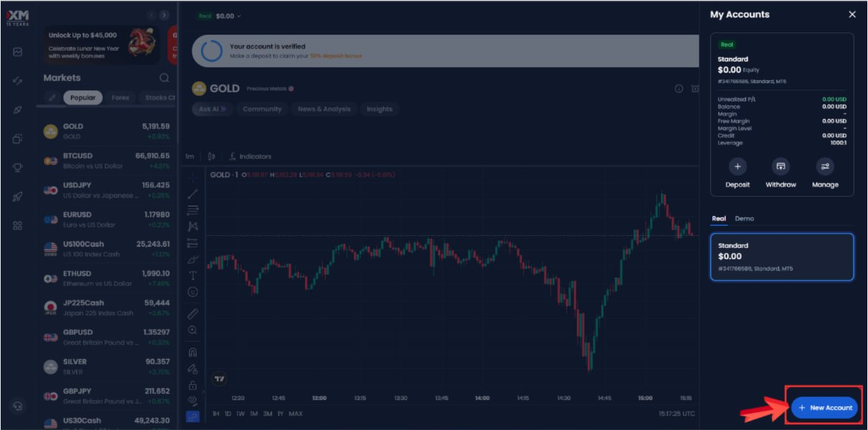Open Manage account settings icon

825,167
